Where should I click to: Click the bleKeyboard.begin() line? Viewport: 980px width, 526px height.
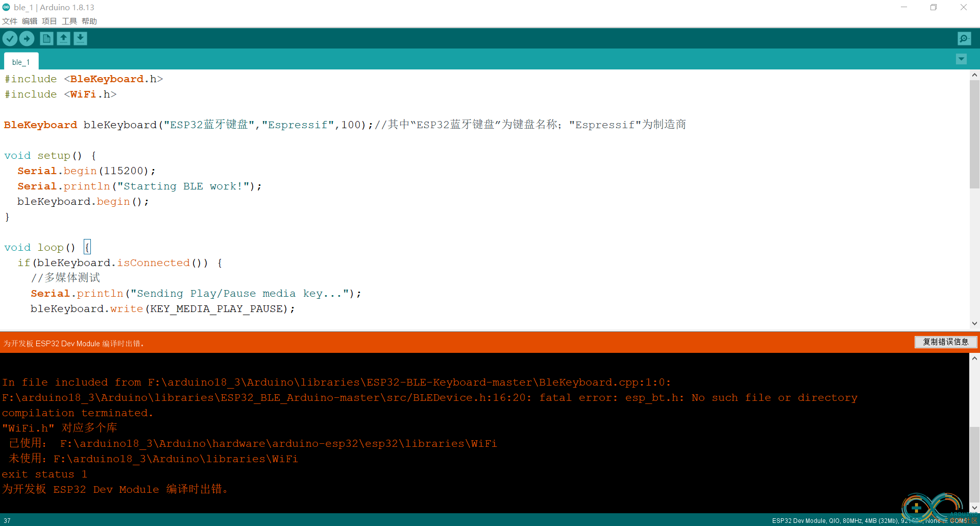point(83,202)
